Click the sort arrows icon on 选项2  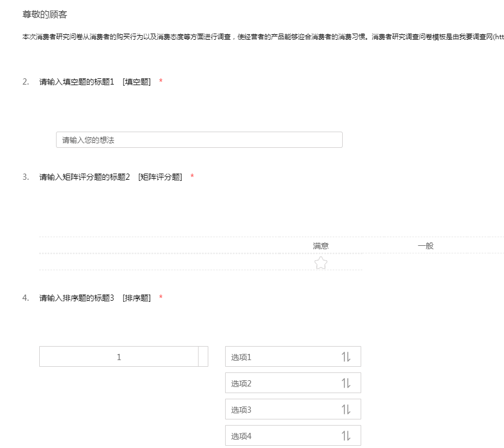pyautogui.click(x=346, y=383)
